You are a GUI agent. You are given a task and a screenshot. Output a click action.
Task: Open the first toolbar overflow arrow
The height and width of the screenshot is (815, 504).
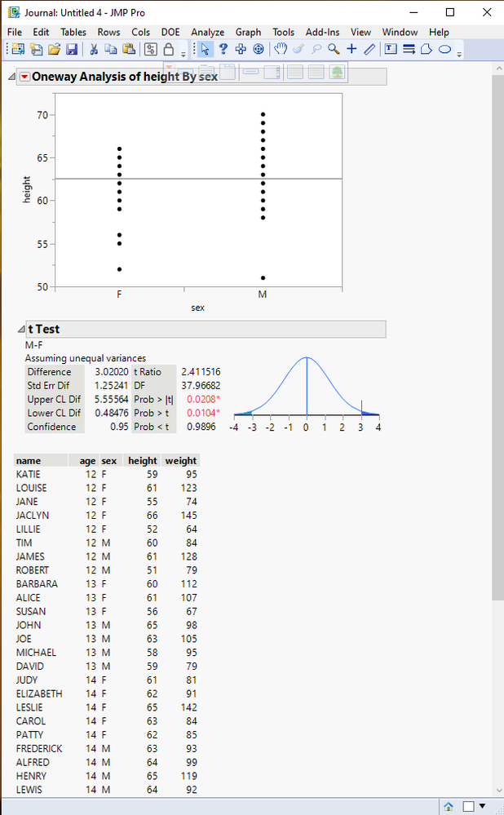pyautogui.click(x=183, y=54)
